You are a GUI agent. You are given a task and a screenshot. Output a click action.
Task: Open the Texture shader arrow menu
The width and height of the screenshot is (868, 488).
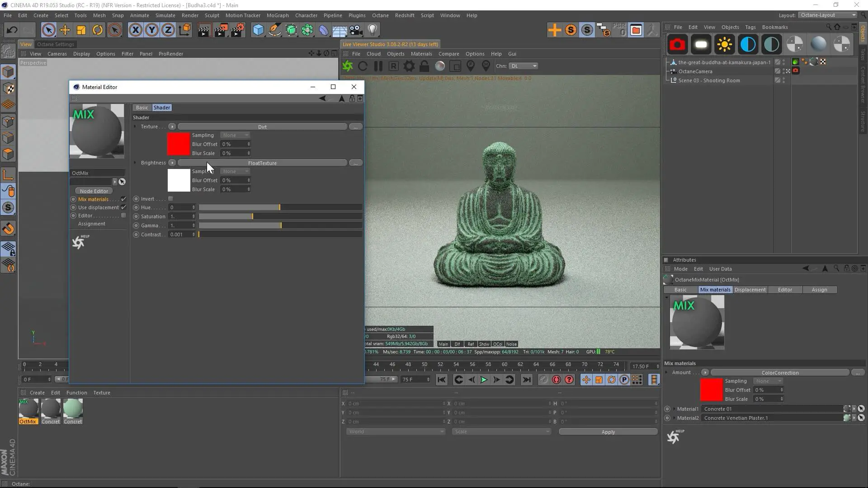point(172,127)
